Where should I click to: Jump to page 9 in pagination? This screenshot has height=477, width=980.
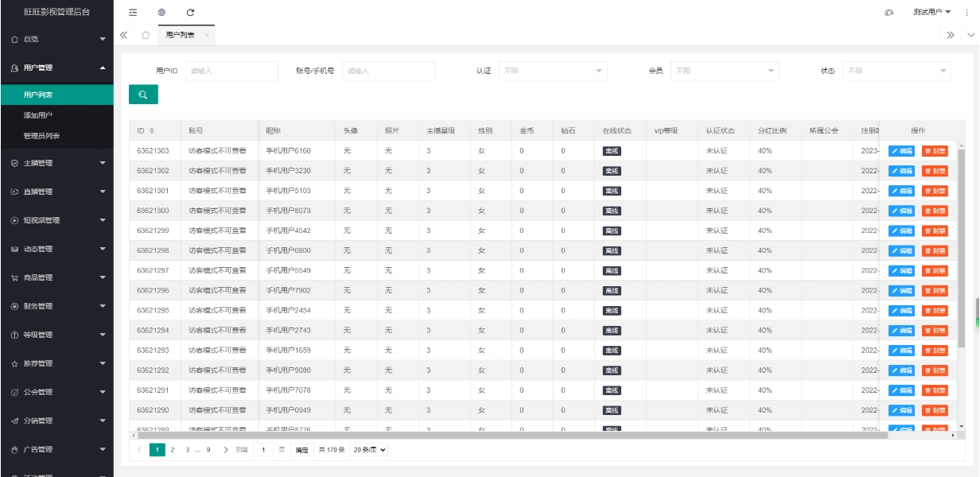pos(208,450)
